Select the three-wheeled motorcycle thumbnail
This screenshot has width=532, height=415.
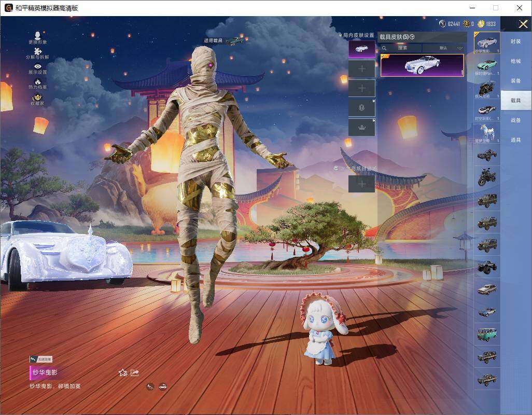[x=487, y=177]
